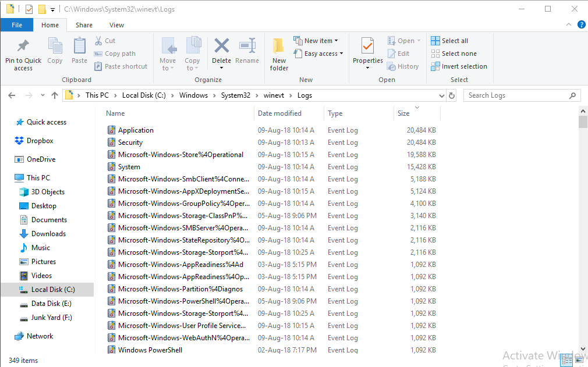Click Invert selection
This screenshot has width=588, height=367.
pos(459,66)
